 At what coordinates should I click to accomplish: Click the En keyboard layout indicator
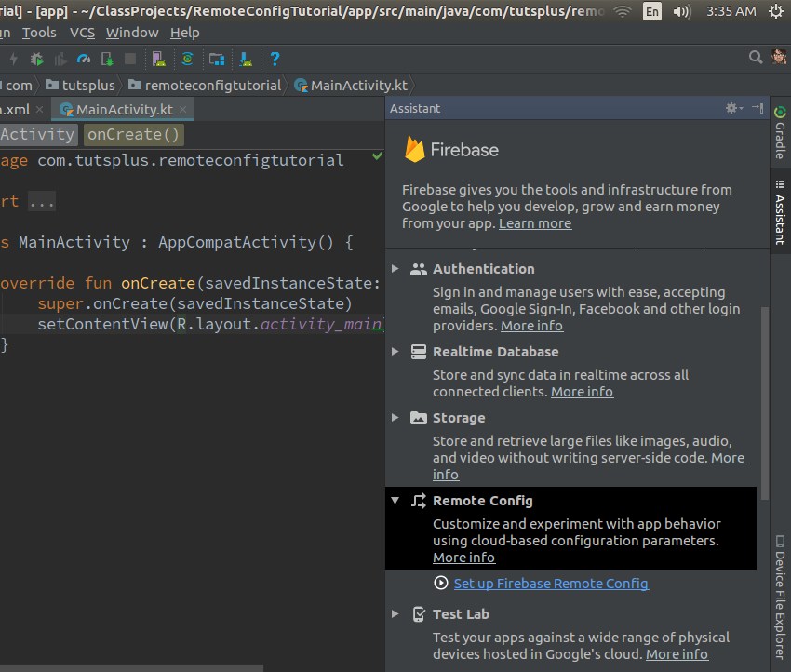point(651,11)
